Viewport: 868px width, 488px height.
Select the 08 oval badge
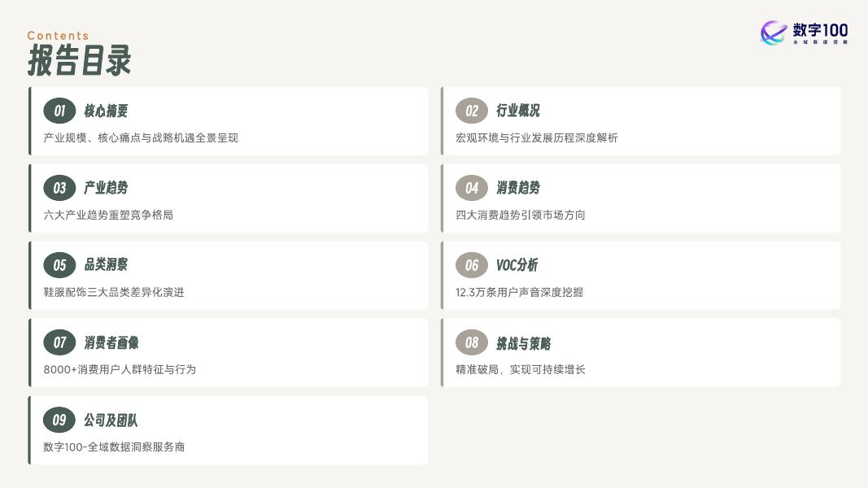472,342
